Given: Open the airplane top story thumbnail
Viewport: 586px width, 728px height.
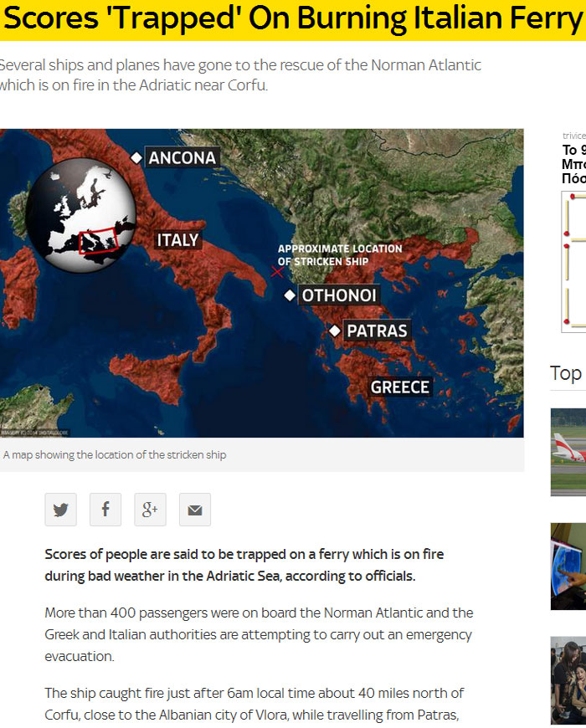Looking at the screenshot, I should click(568, 452).
